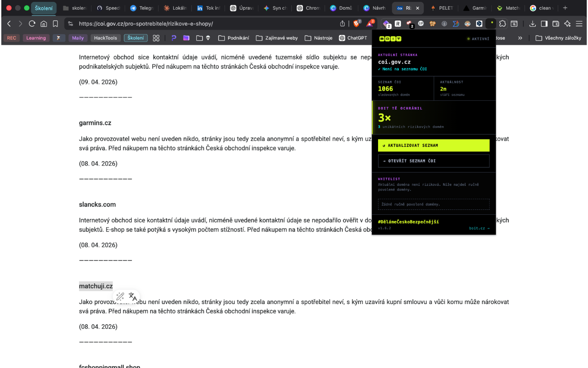This screenshot has height=368, width=588.
Task: Open the black R extension icon
Action: tap(398, 23)
